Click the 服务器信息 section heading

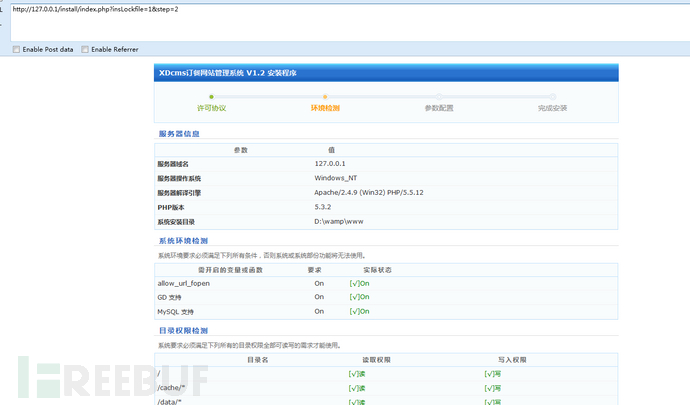179,134
